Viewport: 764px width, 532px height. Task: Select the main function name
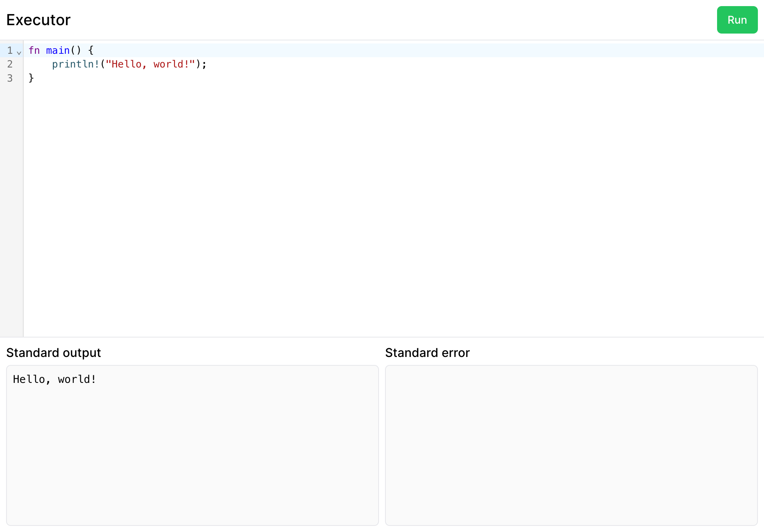(58, 50)
